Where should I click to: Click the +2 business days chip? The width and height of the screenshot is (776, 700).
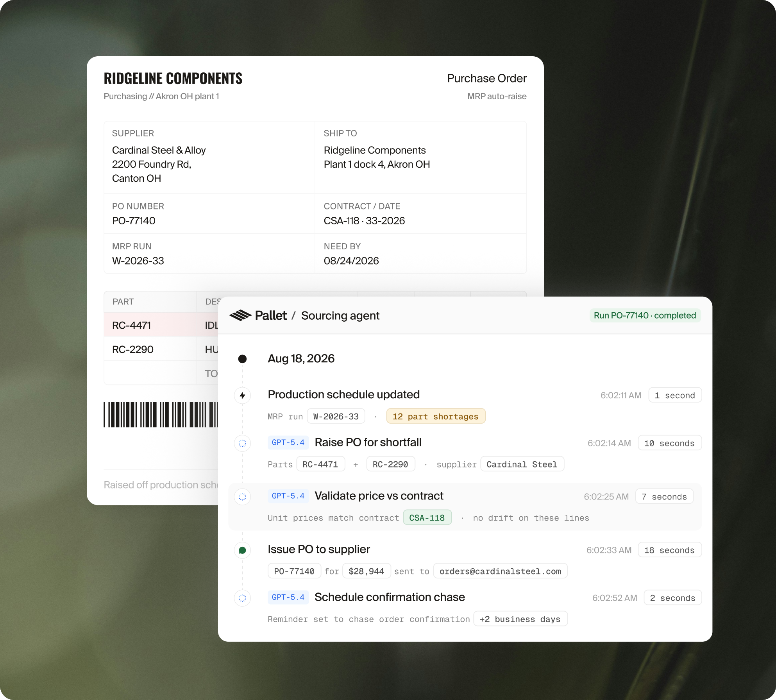click(x=520, y=619)
